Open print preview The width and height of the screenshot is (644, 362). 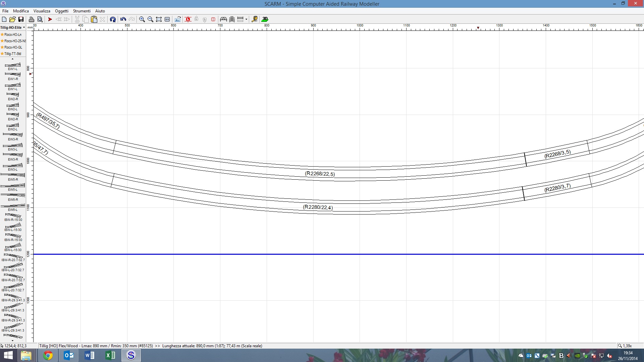pos(40,19)
